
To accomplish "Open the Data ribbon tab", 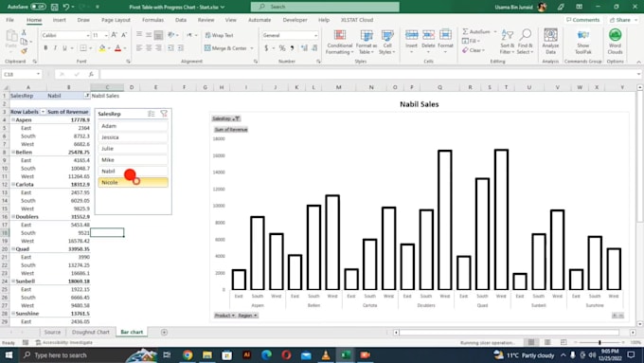I will [181, 20].
